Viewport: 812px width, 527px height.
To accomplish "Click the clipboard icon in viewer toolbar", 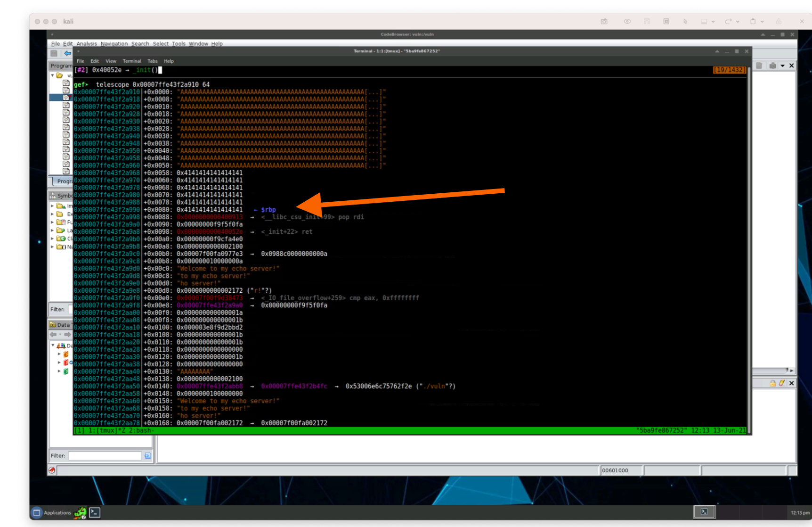I will tap(753, 22).
